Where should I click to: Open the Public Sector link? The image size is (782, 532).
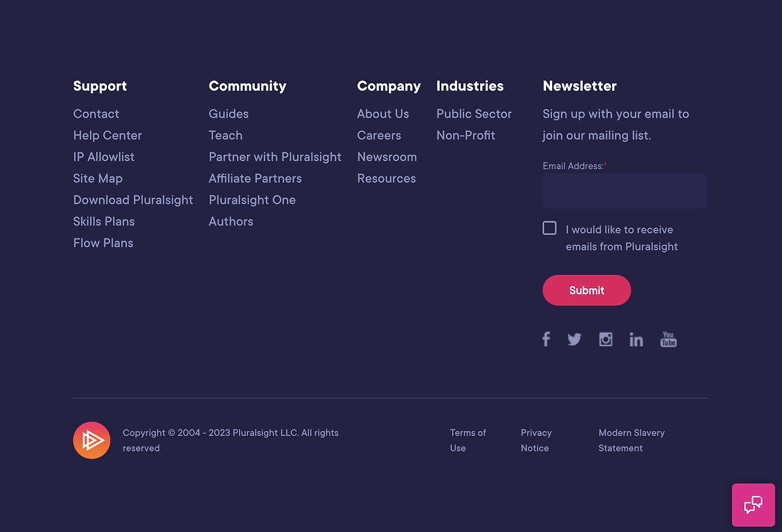[x=474, y=114]
